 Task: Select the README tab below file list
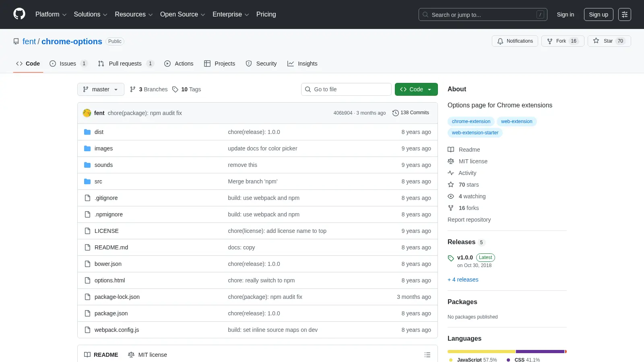(101, 355)
